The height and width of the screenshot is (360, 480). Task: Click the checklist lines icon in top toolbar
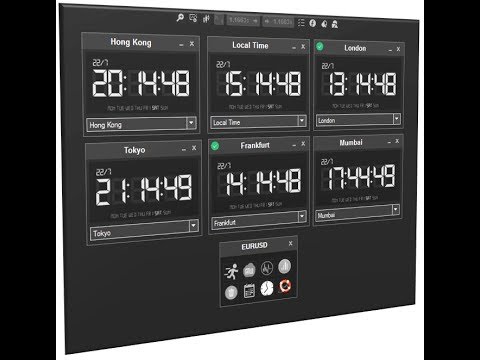click(x=301, y=23)
